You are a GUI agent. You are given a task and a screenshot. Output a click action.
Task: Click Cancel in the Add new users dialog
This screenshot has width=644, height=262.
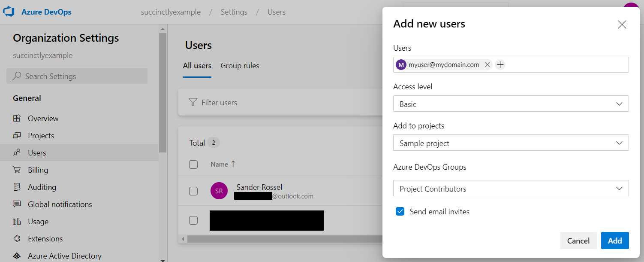[x=578, y=241]
